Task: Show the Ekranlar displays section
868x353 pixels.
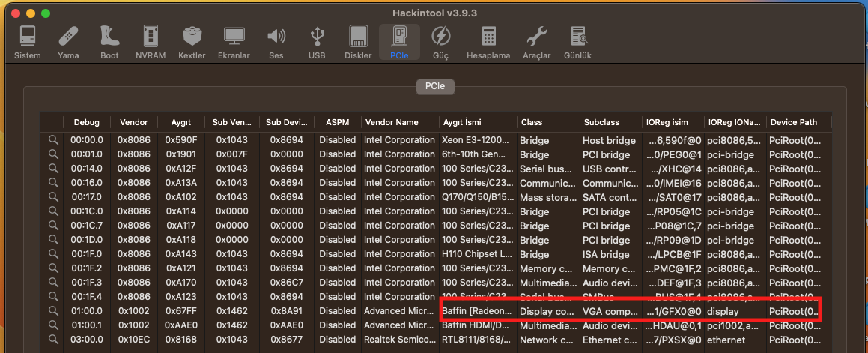Action: pyautogui.click(x=234, y=41)
